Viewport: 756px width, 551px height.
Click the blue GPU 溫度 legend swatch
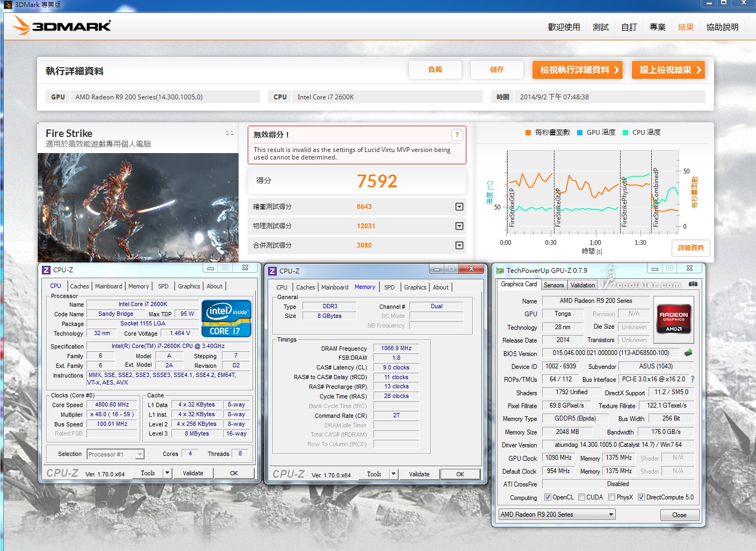click(x=580, y=133)
